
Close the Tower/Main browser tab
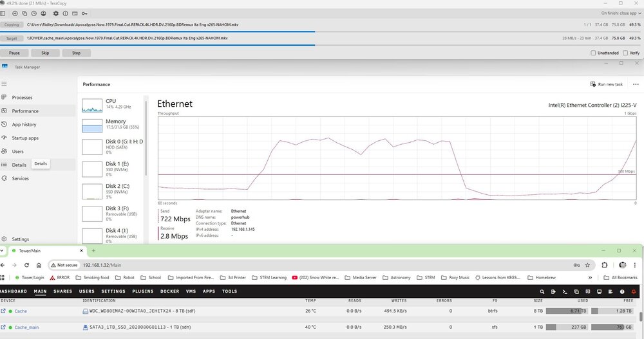81,251
